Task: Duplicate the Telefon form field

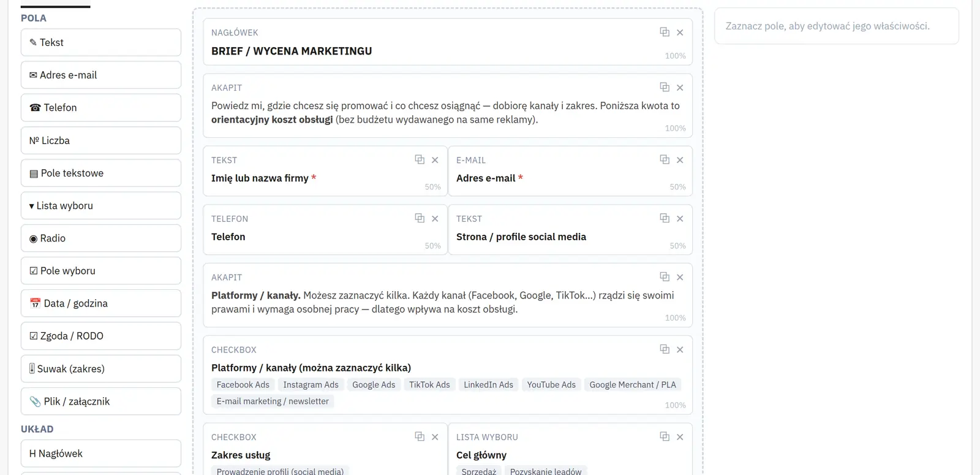Action: click(x=420, y=218)
